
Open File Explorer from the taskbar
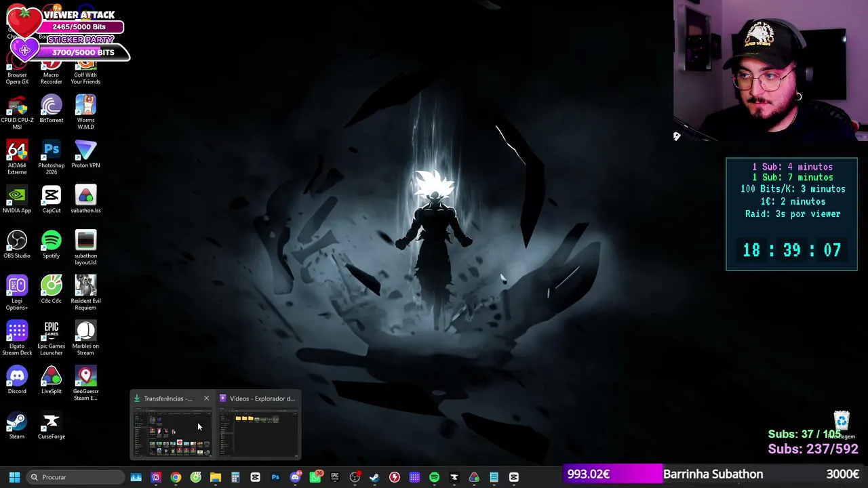[x=216, y=477]
